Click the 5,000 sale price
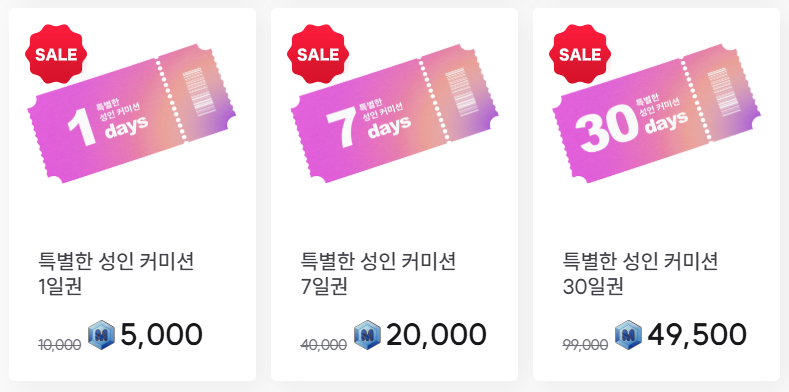This screenshot has width=789, height=392. coord(162,335)
